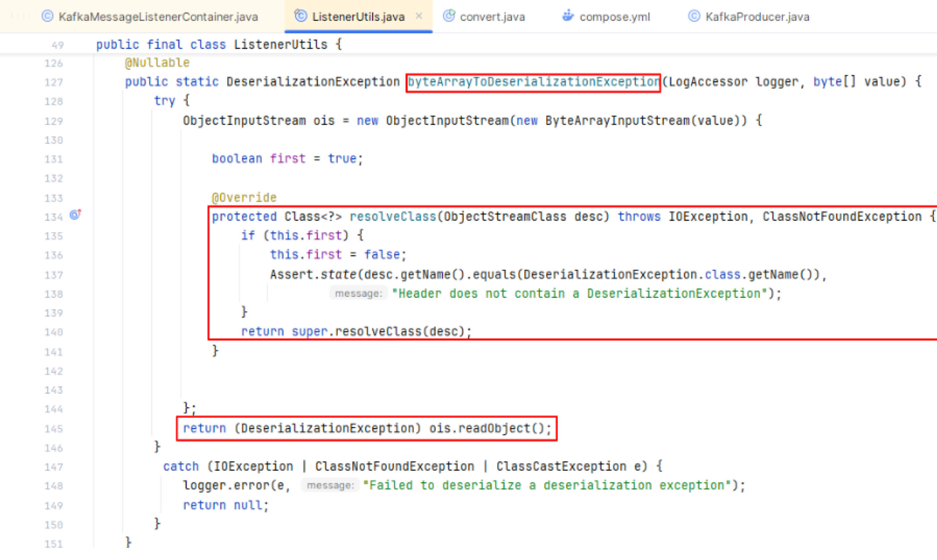
Task: Select the ListenerUtils.java tab
Action: (358, 16)
